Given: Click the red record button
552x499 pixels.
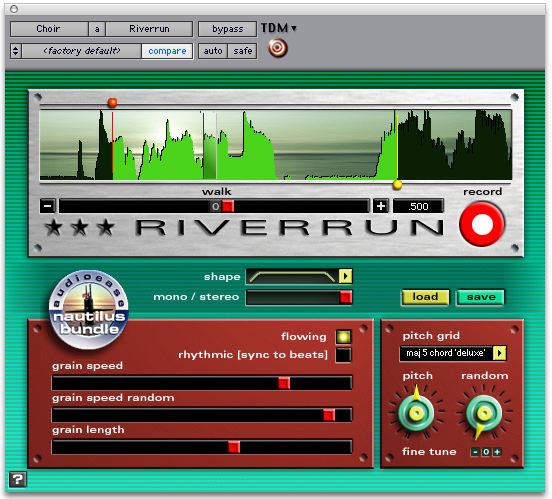Looking at the screenshot, I should point(482,224).
